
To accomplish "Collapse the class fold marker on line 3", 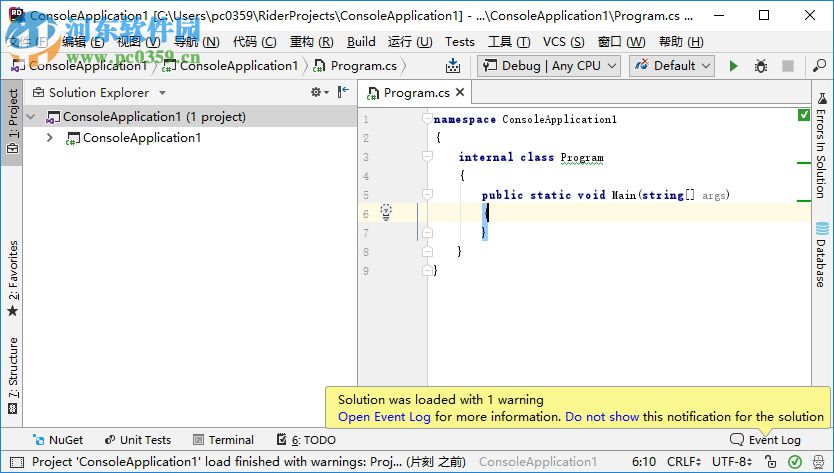I will click(427, 156).
